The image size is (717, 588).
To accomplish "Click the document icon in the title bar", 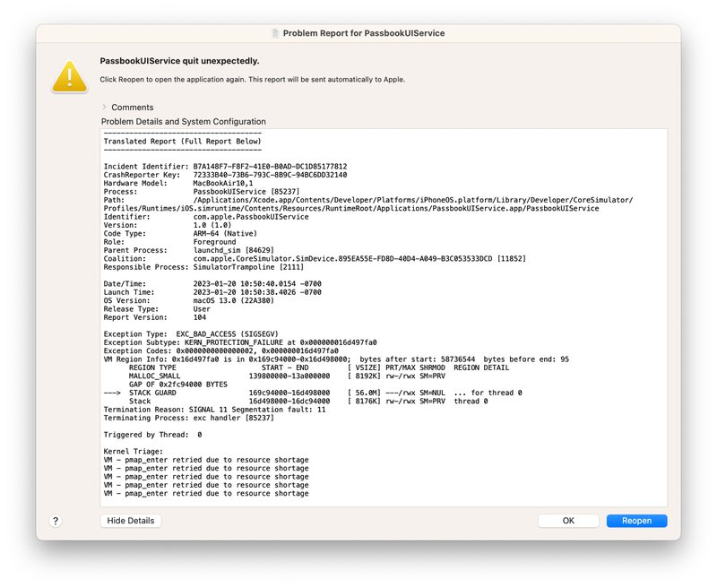I will [275, 33].
